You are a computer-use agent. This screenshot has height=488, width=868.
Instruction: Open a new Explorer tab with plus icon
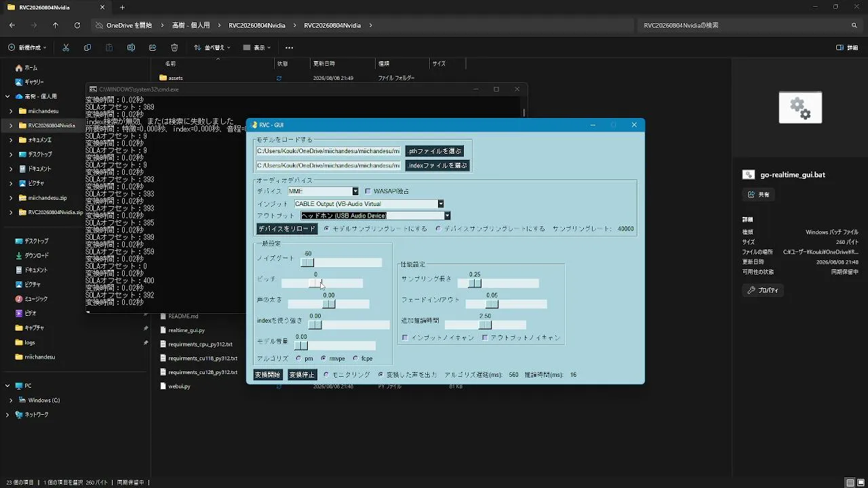point(122,7)
